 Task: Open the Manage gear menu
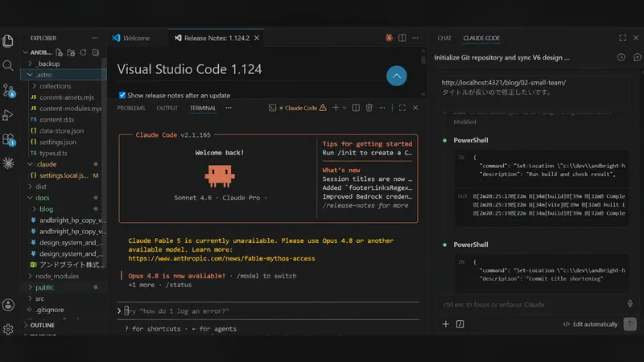tap(8, 329)
